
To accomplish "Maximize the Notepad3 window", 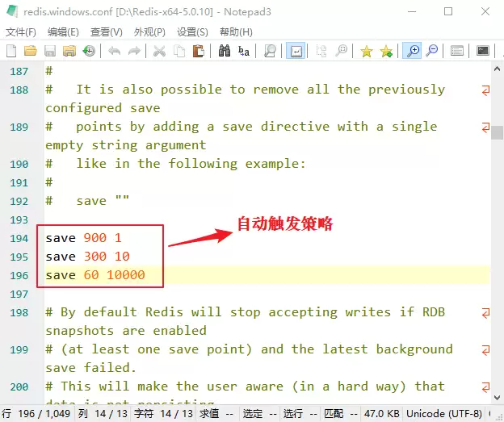I will tap(448, 11).
